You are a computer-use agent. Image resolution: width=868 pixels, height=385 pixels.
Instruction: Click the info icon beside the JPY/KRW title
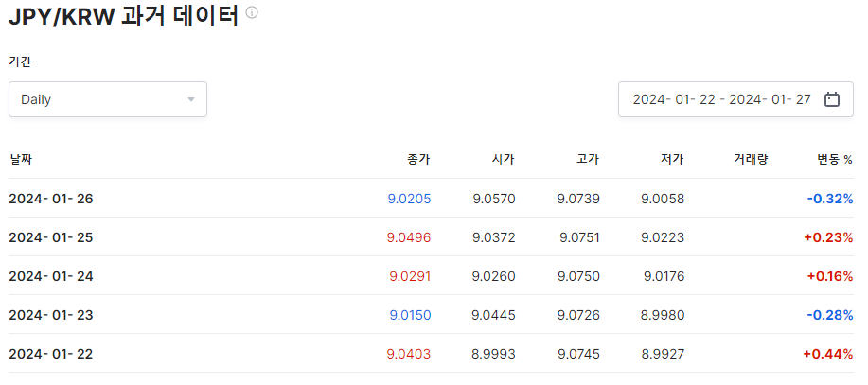252,12
